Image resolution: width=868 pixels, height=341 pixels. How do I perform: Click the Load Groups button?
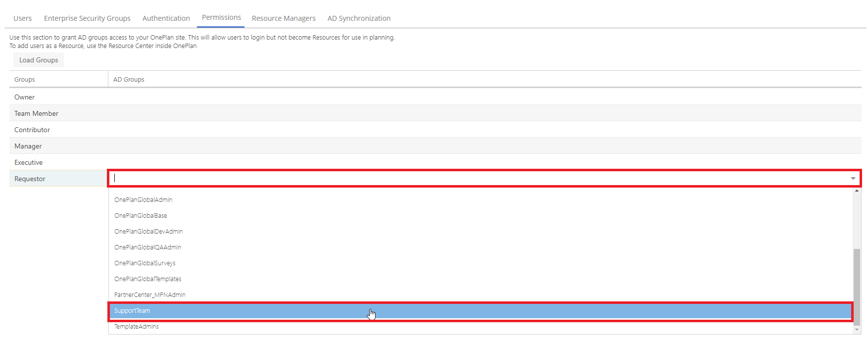[39, 60]
